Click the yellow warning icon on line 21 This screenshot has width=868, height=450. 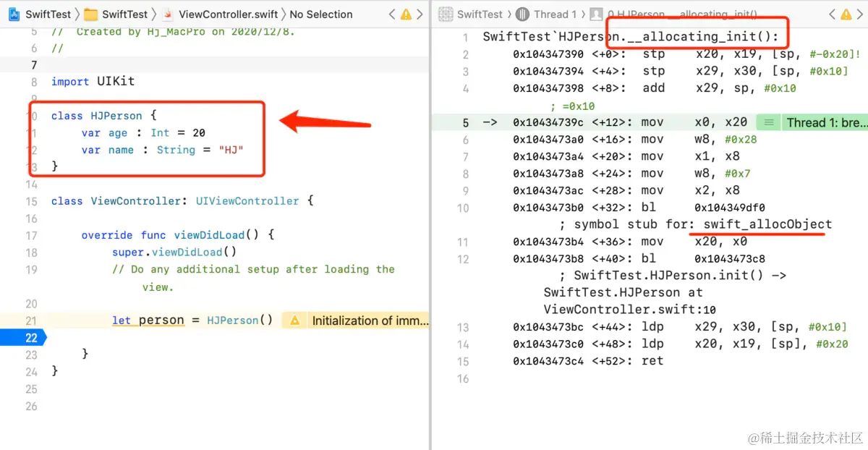click(x=294, y=320)
